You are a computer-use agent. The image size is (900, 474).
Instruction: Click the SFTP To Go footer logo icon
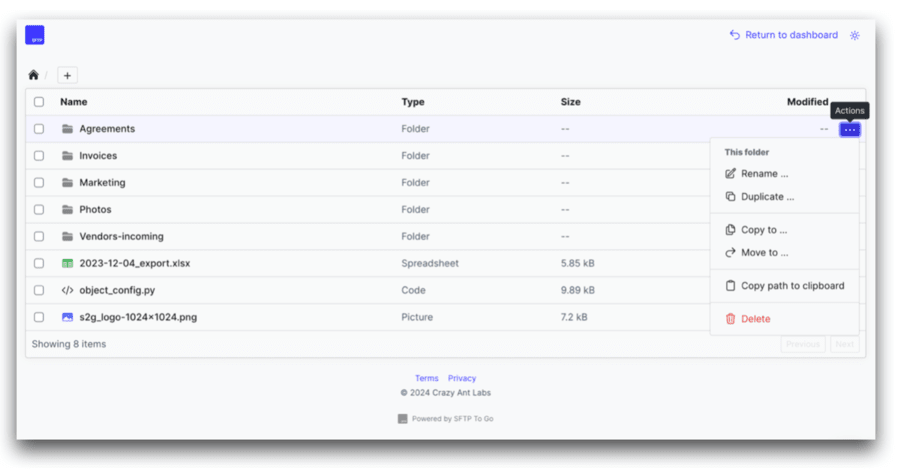[x=402, y=419]
